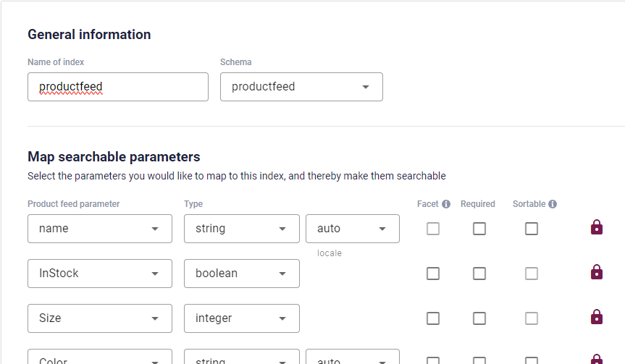This screenshot has width=625, height=364.
Task: Expand the integer type dropdown
Action: click(242, 318)
